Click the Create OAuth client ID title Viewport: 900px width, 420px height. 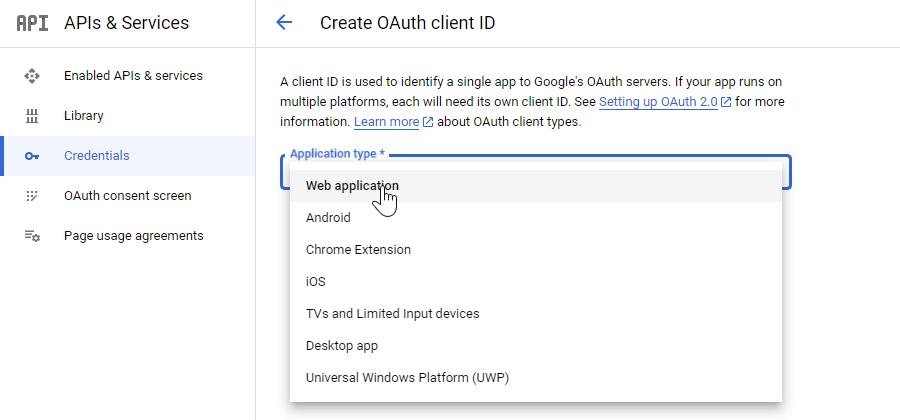click(408, 23)
